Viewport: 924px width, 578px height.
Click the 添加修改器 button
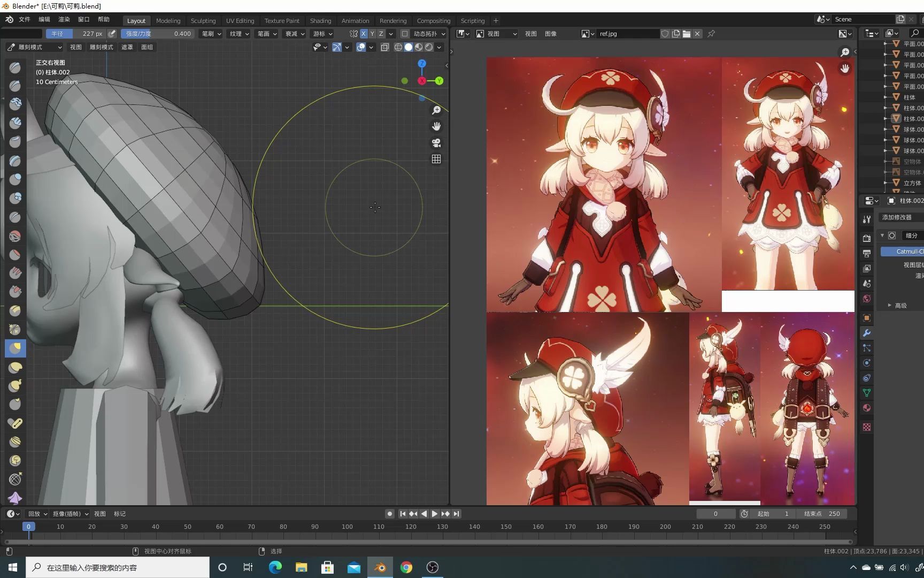[x=900, y=217]
